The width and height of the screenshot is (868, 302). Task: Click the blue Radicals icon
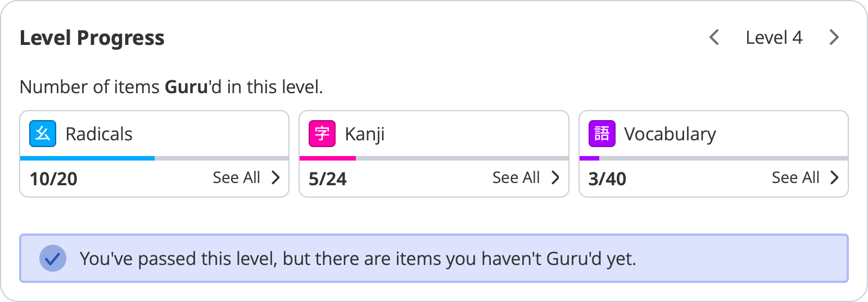point(43,134)
